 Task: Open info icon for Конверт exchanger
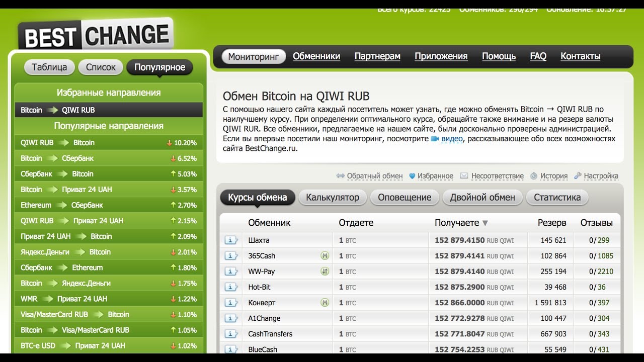tap(231, 303)
